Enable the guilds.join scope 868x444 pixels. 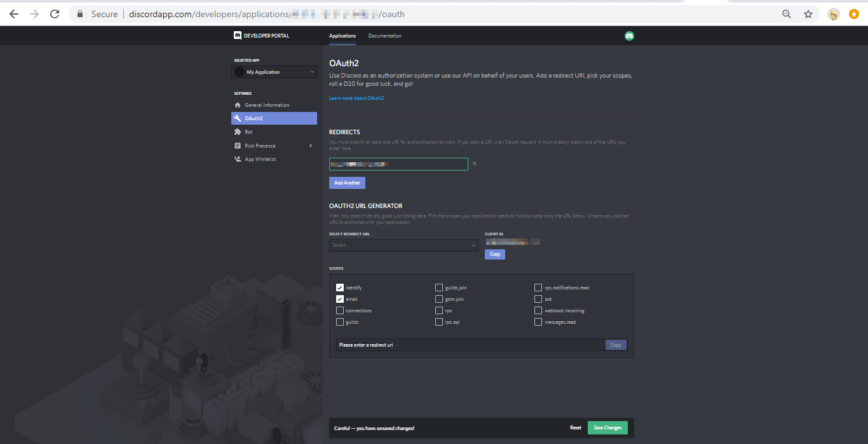[x=439, y=288]
